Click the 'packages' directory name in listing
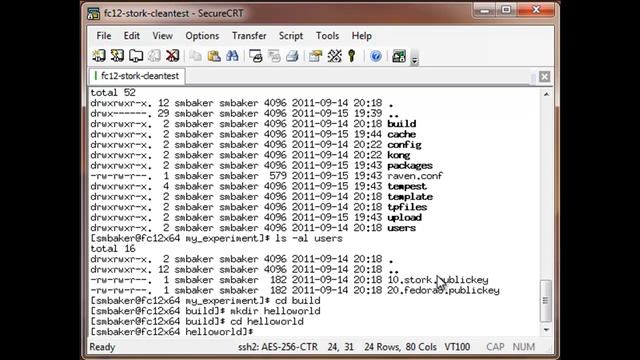640x360 pixels. tap(410, 166)
